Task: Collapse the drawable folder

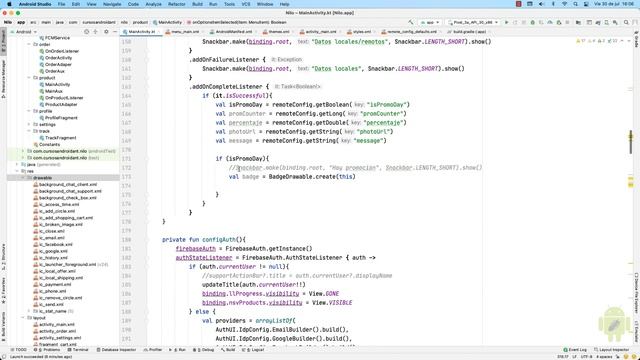Action: click(x=23, y=178)
